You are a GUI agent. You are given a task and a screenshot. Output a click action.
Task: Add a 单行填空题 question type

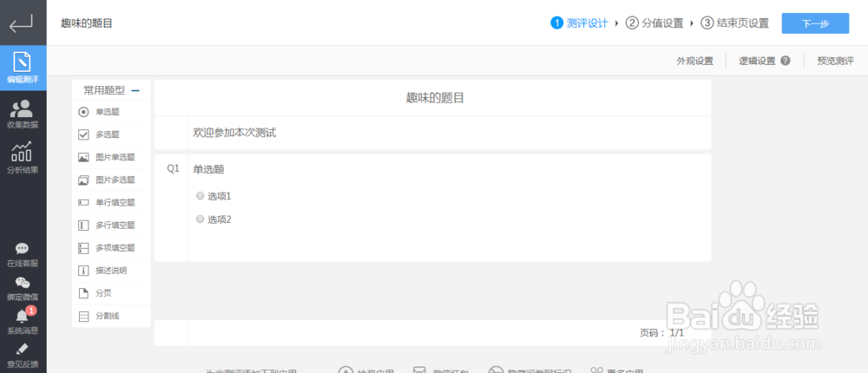tap(111, 203)
